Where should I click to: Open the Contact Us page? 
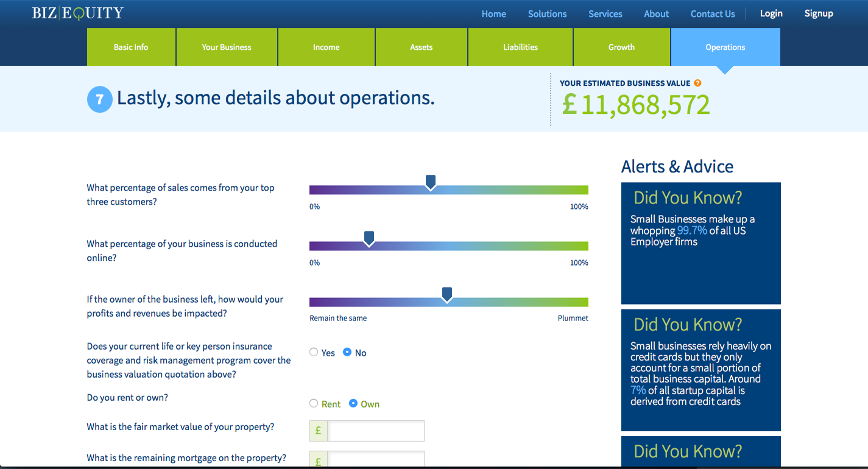[x=713, y=13]
